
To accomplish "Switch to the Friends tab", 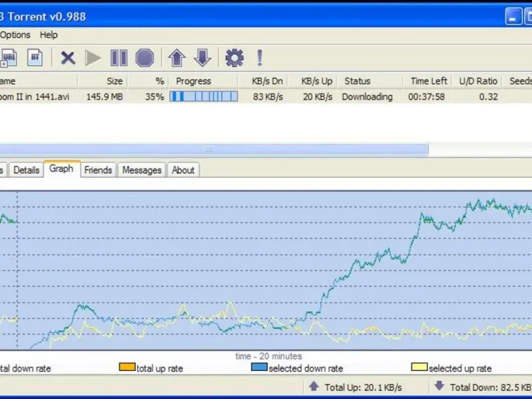I will [98, 170].
